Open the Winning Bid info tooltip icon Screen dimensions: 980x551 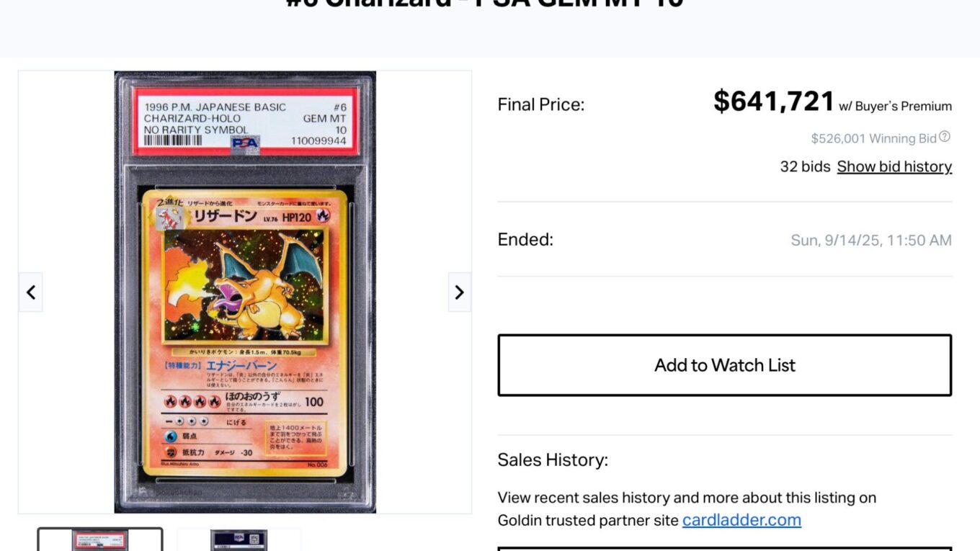click(x=945, y=137)
